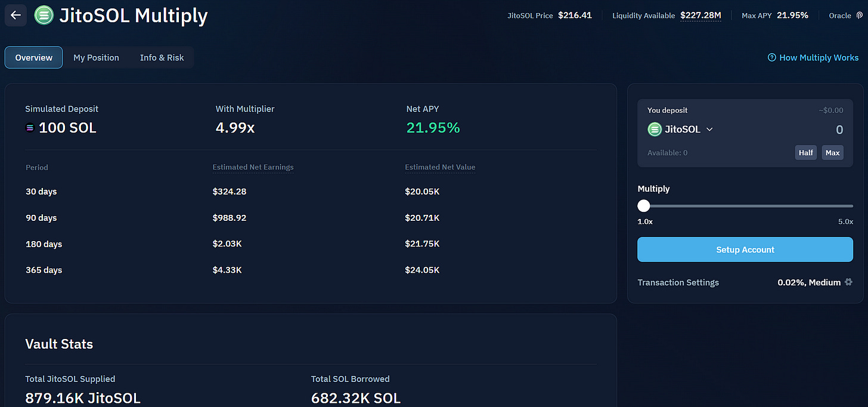Click the Max deposit button
The image size is (868, 407).
[833, 153]
